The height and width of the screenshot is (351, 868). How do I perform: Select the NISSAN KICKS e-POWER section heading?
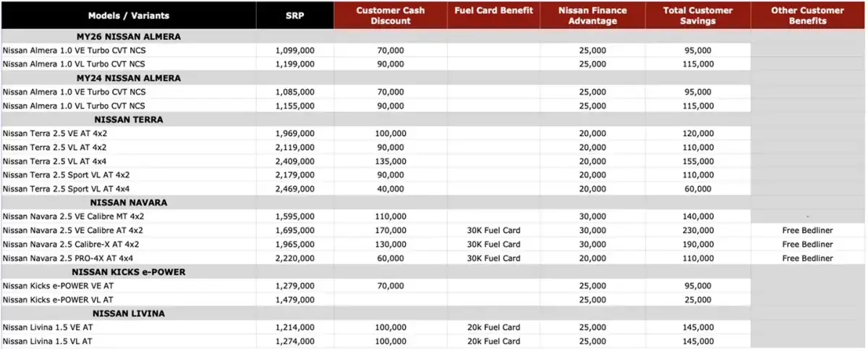tap(129, 271)
